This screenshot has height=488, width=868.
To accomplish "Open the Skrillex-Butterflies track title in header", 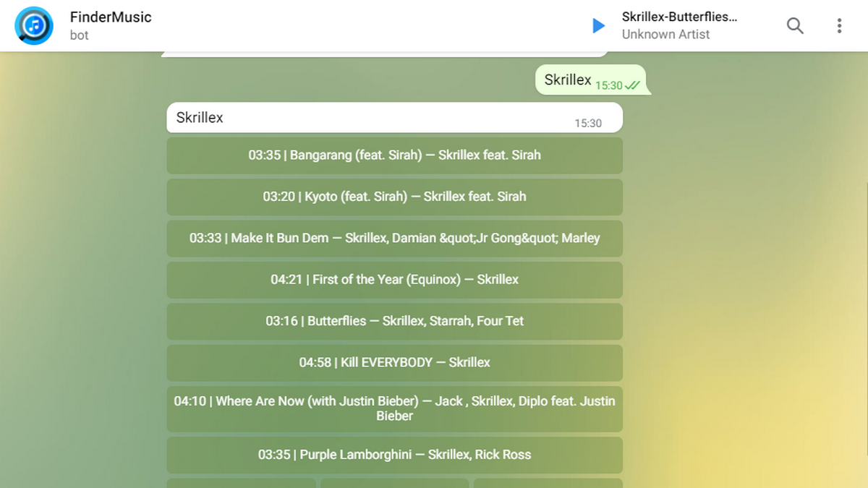I will point(679,17).
